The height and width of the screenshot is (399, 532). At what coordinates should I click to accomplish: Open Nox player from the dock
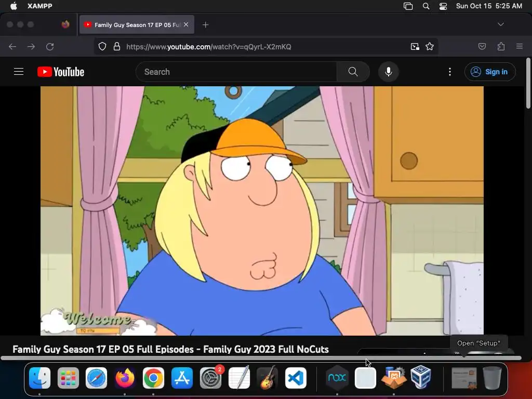tap(337, 378)
